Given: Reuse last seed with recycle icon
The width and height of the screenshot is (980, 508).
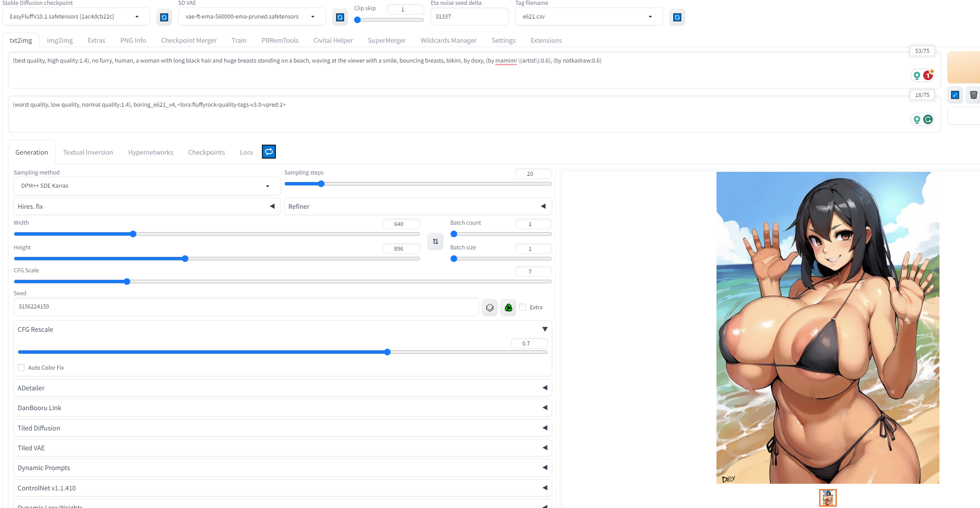Looking at the screenshot, I should (509, 308).
